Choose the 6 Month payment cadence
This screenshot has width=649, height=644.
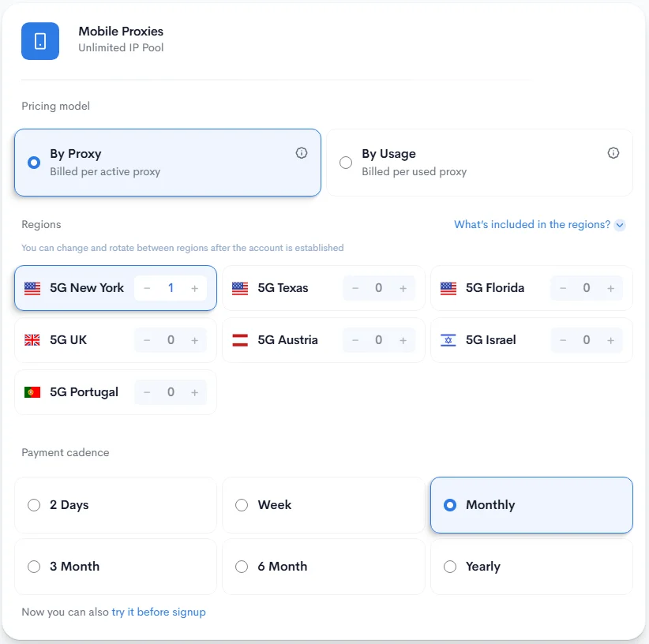point(324,567)
